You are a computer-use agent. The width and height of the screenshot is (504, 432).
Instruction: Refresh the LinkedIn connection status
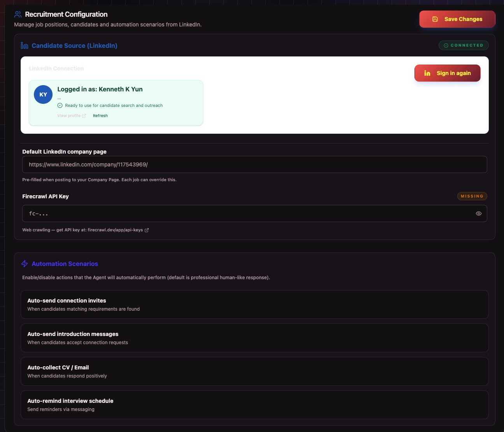tap(100, 116)
